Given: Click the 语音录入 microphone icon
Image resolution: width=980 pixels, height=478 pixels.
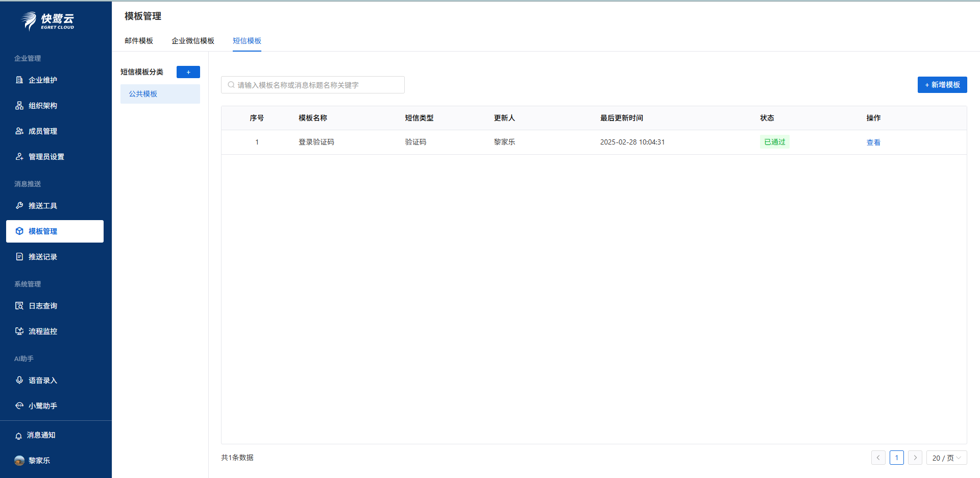Looking at the screenshot, I should coord(19,380).
